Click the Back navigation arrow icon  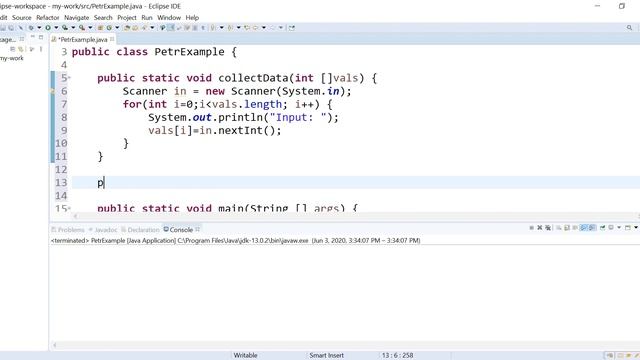[256, 28]
